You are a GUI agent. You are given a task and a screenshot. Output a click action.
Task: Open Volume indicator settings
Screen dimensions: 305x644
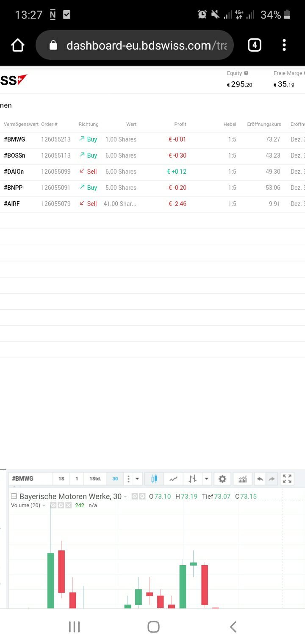[61, 505]
